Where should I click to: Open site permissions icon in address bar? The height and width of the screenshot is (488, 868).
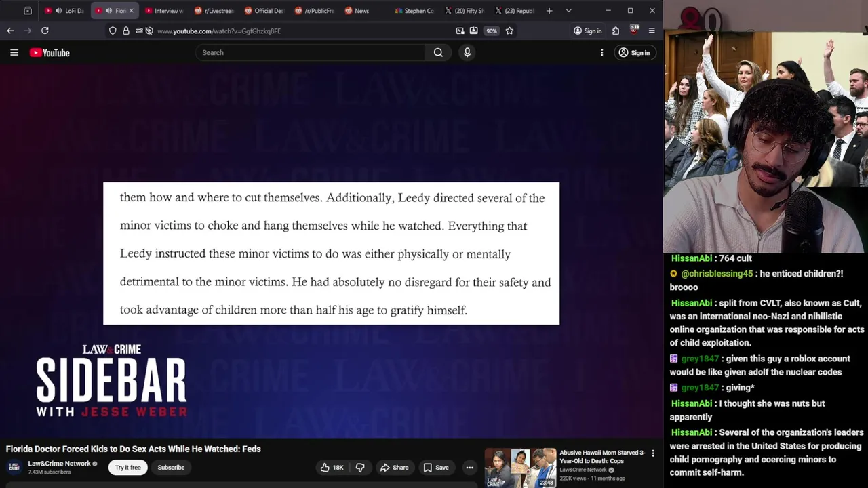tap(138, 30)
